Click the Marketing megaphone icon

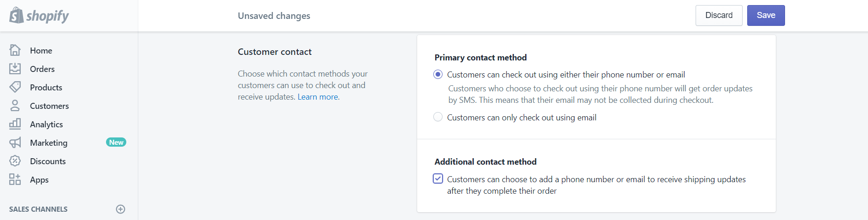tap(15, 143)
